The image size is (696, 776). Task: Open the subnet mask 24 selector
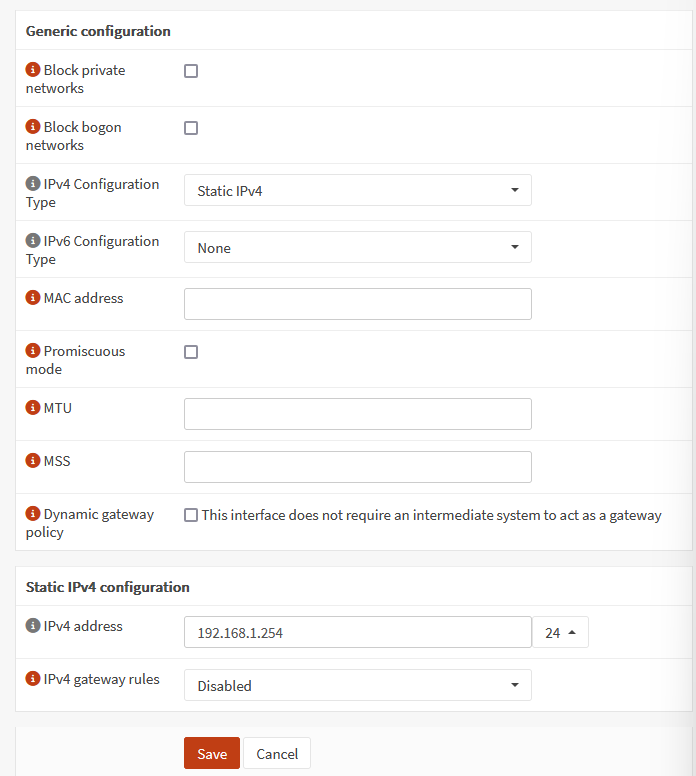point(560,632)
